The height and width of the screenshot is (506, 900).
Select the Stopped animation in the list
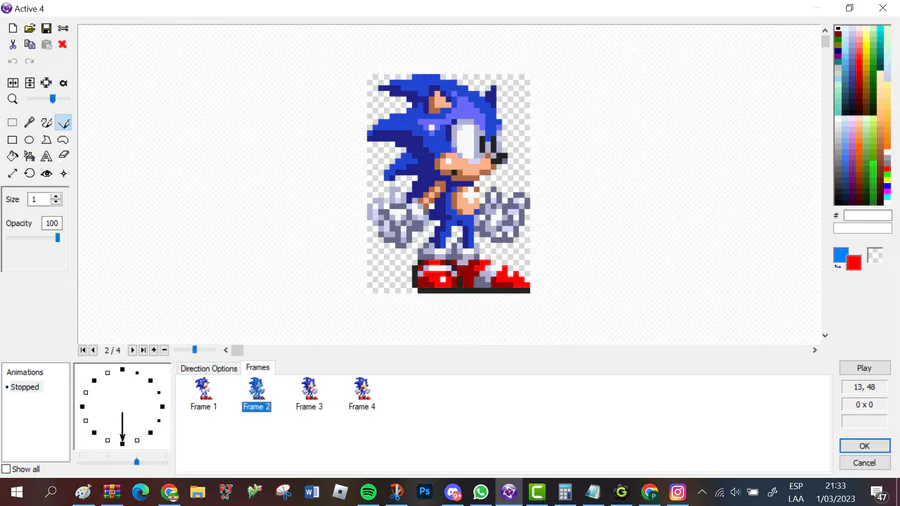click(x=25, y=387)
